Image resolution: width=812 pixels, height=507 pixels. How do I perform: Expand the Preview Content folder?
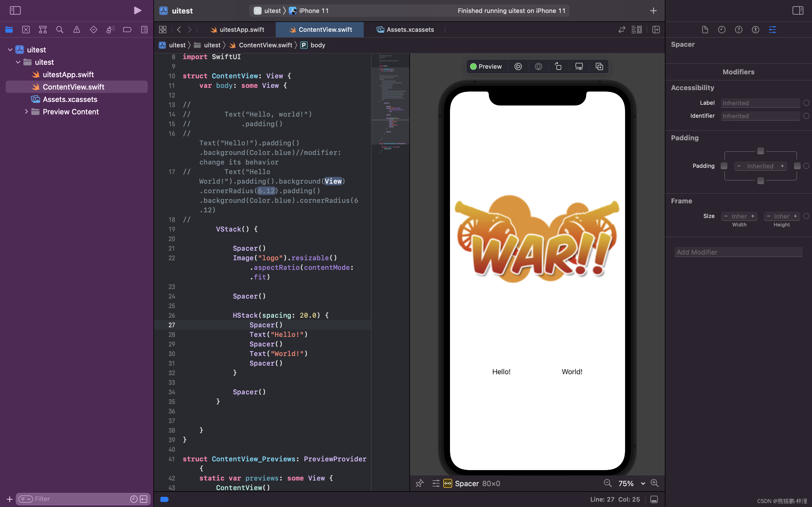click(x=27, y=112)
